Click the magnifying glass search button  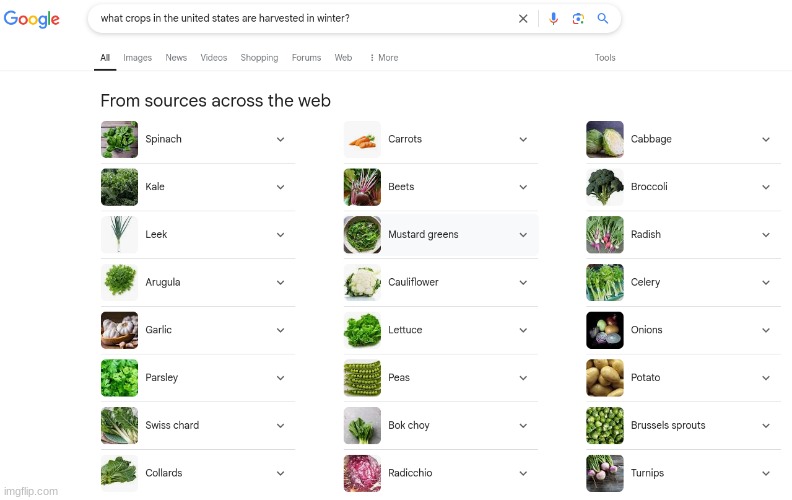(x=603, y=19)
